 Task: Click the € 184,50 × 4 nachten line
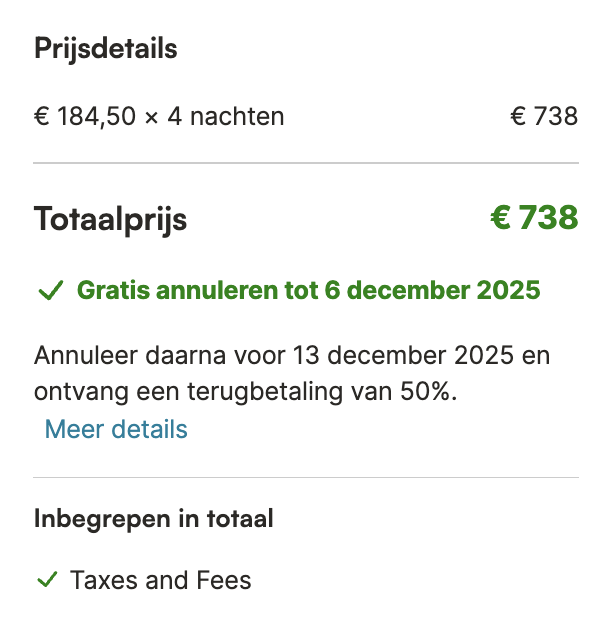click(x=159, y=117)
